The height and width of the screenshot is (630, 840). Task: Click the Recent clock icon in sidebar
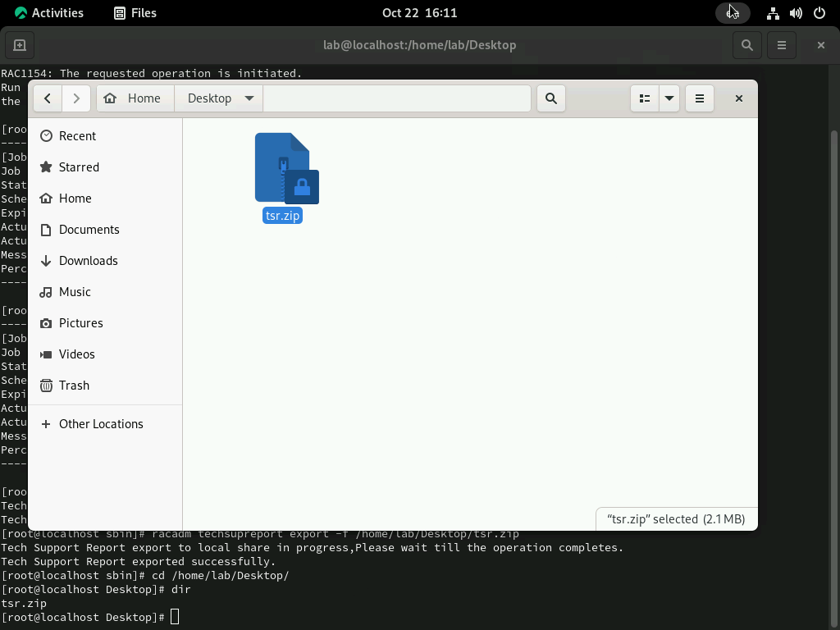[46, 136]
